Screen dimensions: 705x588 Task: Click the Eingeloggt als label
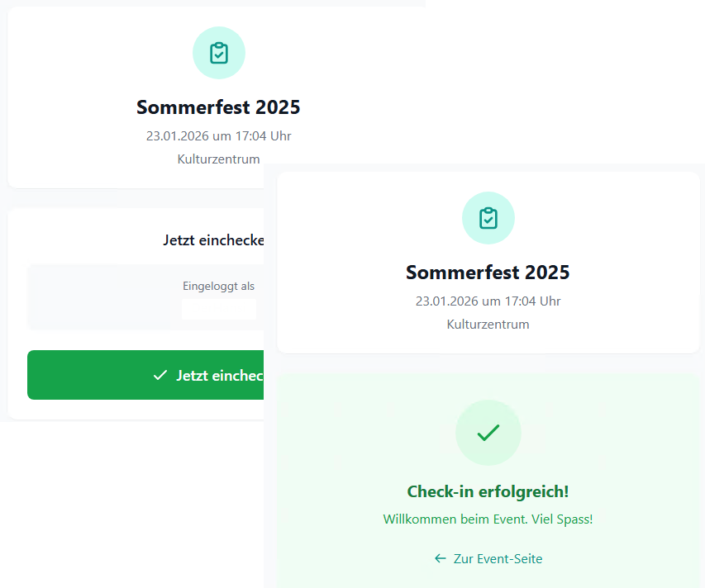coord(218,287)
